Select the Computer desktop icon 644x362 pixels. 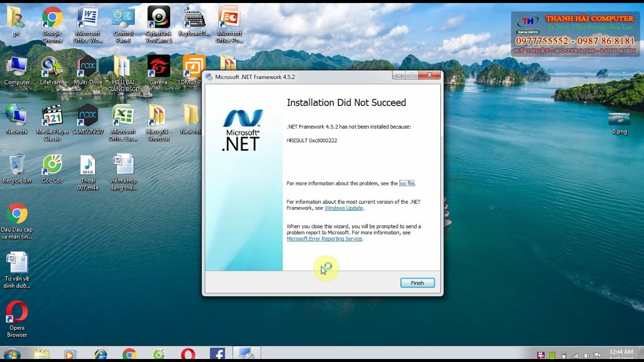[17, 70]
